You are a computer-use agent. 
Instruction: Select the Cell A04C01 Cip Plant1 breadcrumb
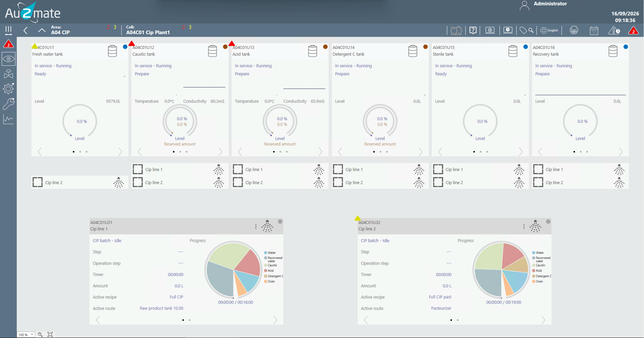coord(148,30)
